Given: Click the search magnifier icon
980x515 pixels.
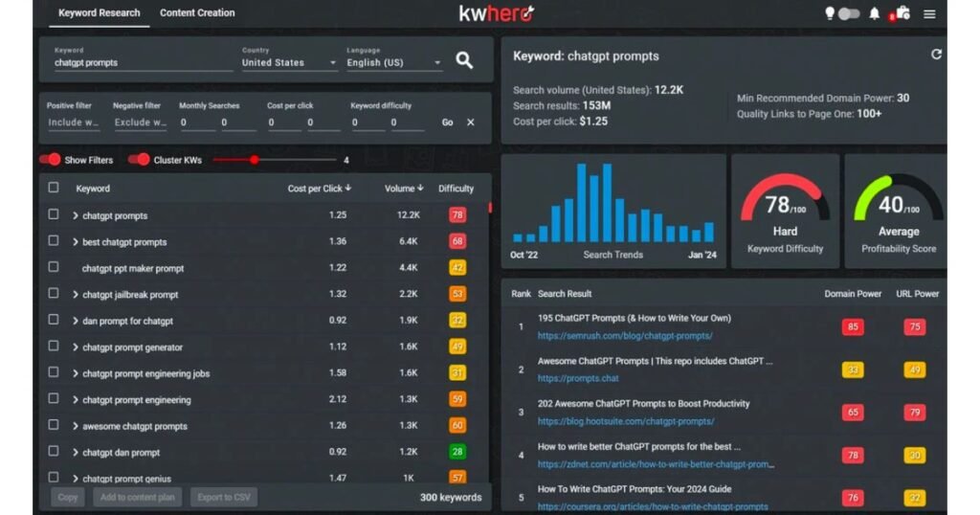Looking at the screenshot, I should 464,60.
